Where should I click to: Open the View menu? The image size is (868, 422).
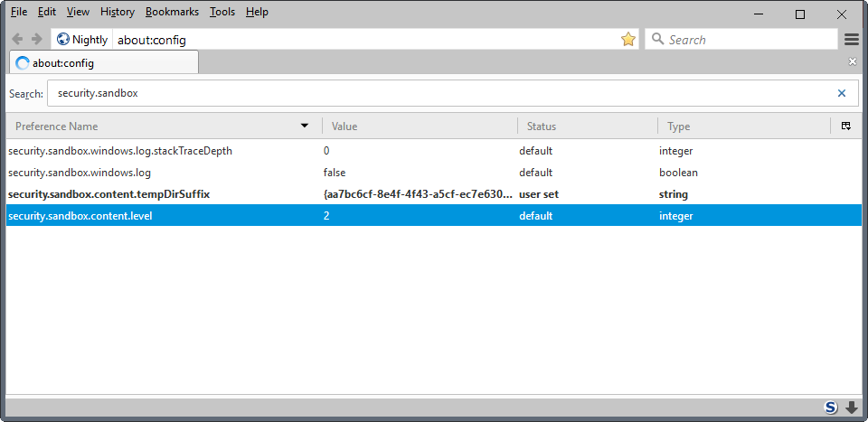(78, 12)
